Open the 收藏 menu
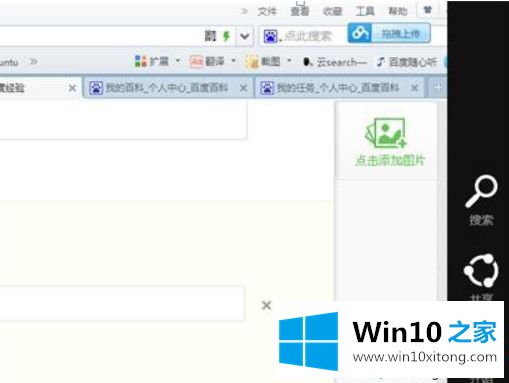Image resolution: width=509 pixels, height=383 pixels. coord(332,12)
